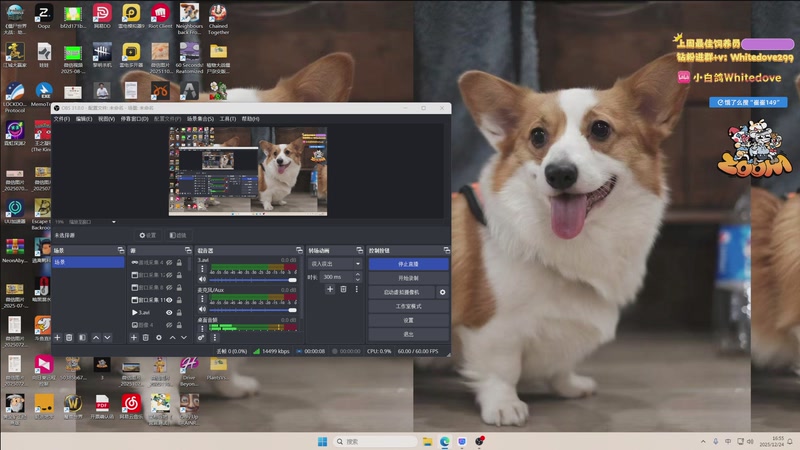Select the 魔兽世界 WoW desktop shortcut
The width and height of the screenshot is (800, 450).
(73, 407)
